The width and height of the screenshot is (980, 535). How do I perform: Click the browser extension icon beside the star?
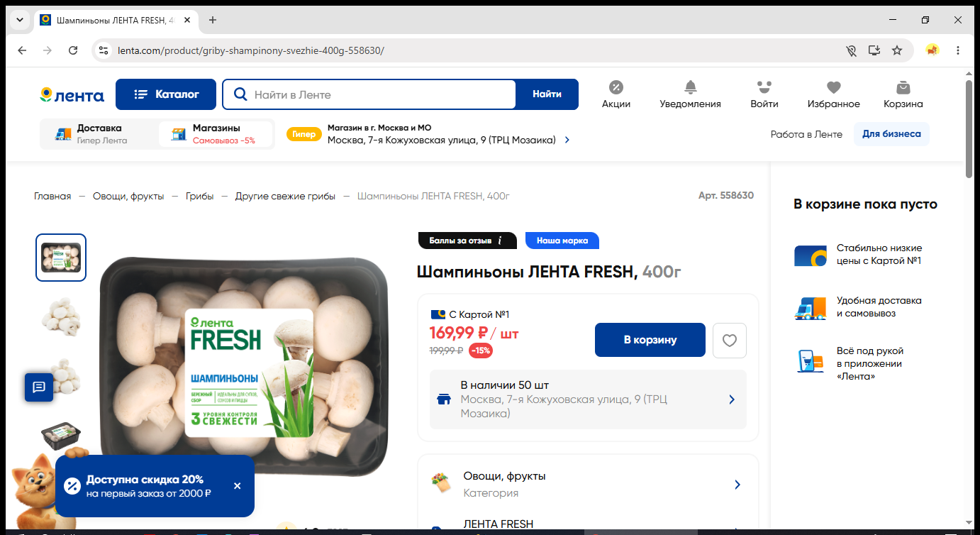click(932, 50)
